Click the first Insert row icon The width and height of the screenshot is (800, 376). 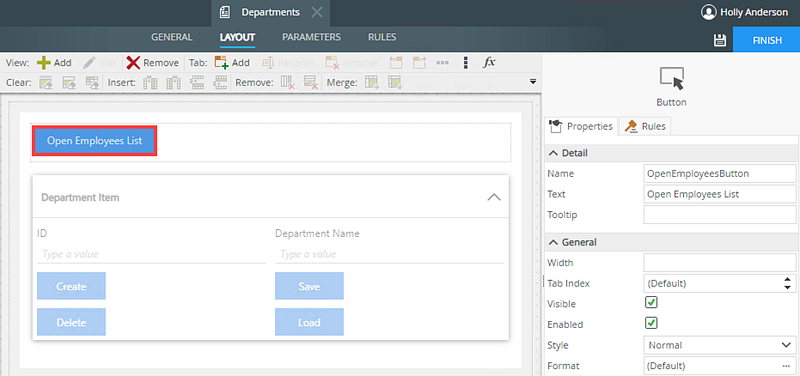click(196, 82)
